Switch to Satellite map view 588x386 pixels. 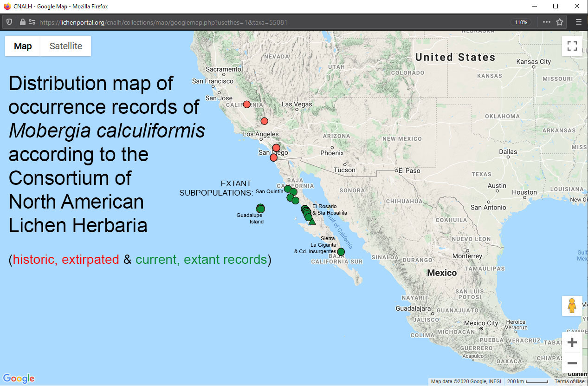pos(65,46)
